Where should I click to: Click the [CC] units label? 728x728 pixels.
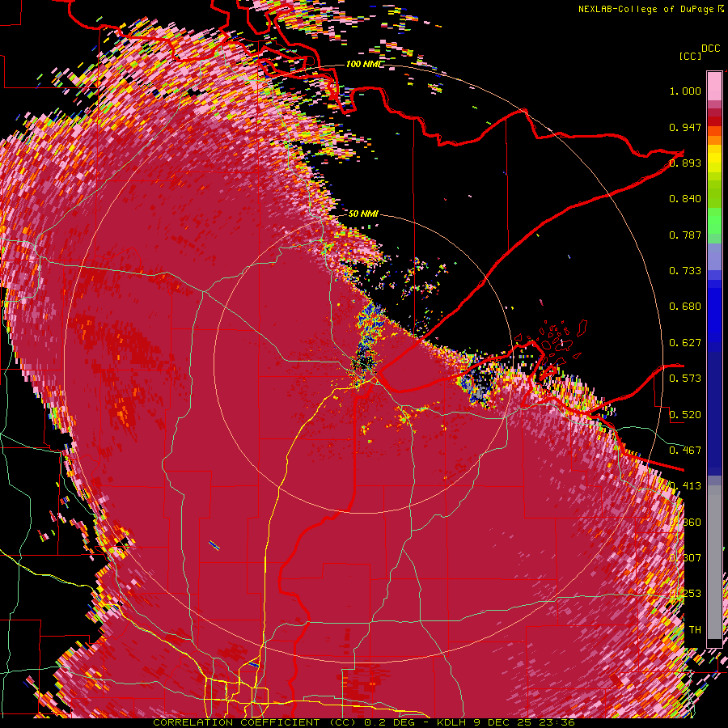[x=691, y=56]
